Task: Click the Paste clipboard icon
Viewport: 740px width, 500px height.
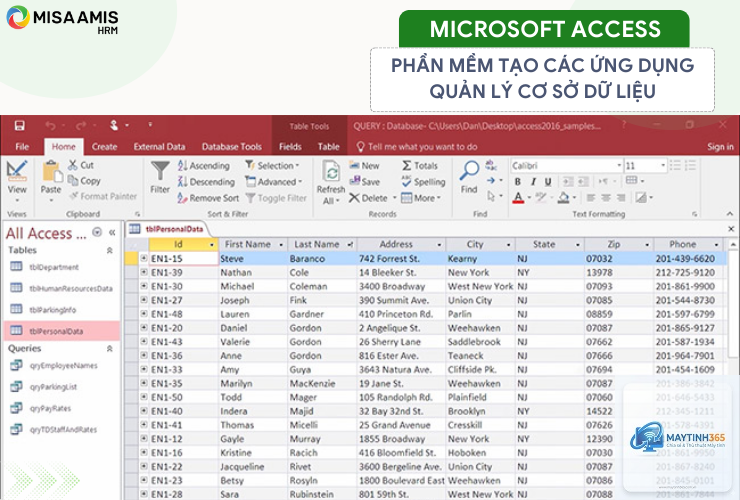Action: (51, 171)
